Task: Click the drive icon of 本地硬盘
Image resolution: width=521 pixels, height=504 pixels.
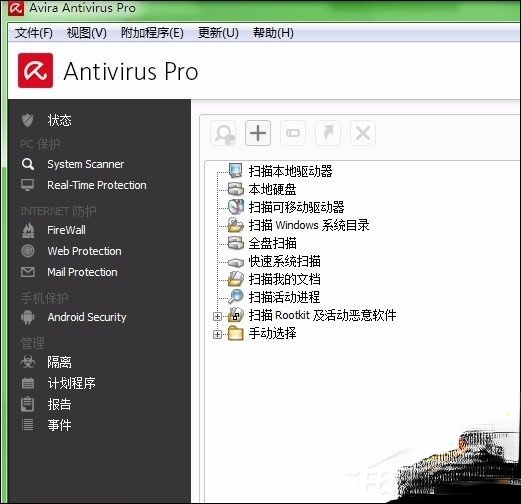Action: (x=236, y=189)
